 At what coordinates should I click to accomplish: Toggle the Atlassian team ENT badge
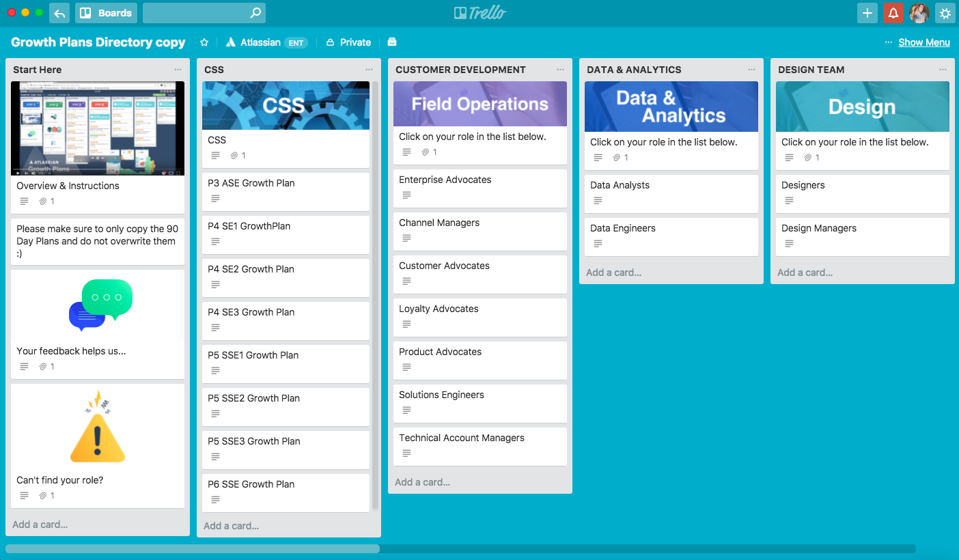[x=297, y=42]
